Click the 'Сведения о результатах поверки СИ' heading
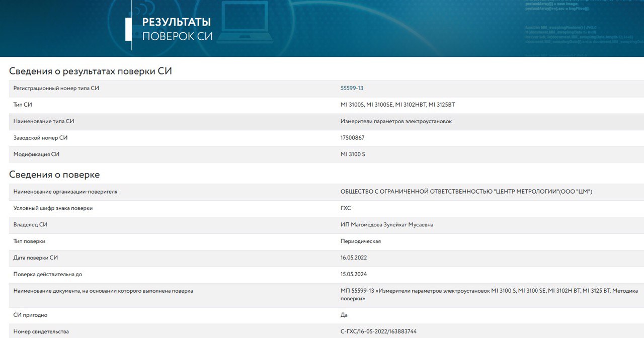The image size is (644, 338). [91, 71]
